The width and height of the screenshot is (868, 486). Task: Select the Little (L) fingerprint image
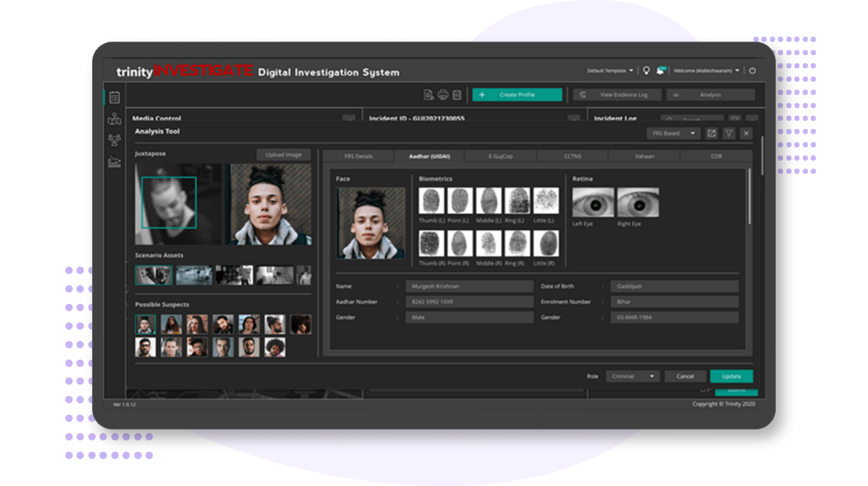pos(546,200)
